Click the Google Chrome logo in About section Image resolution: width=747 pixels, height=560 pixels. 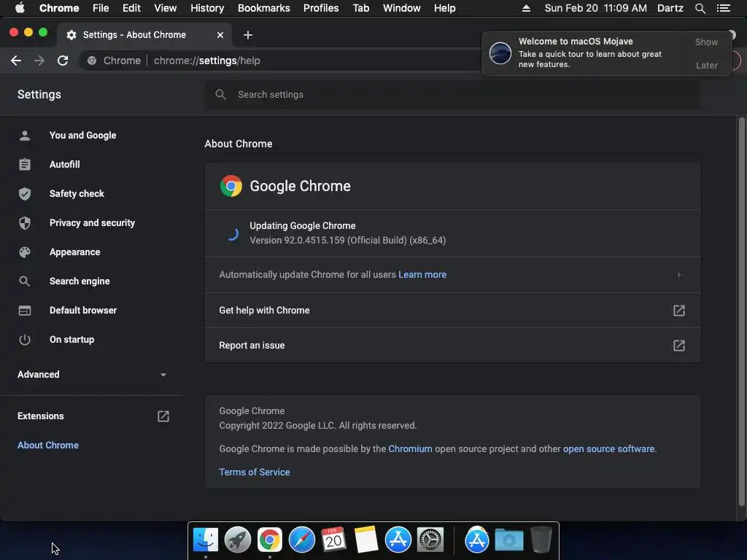pyautogui.click(x=231, y=186)
